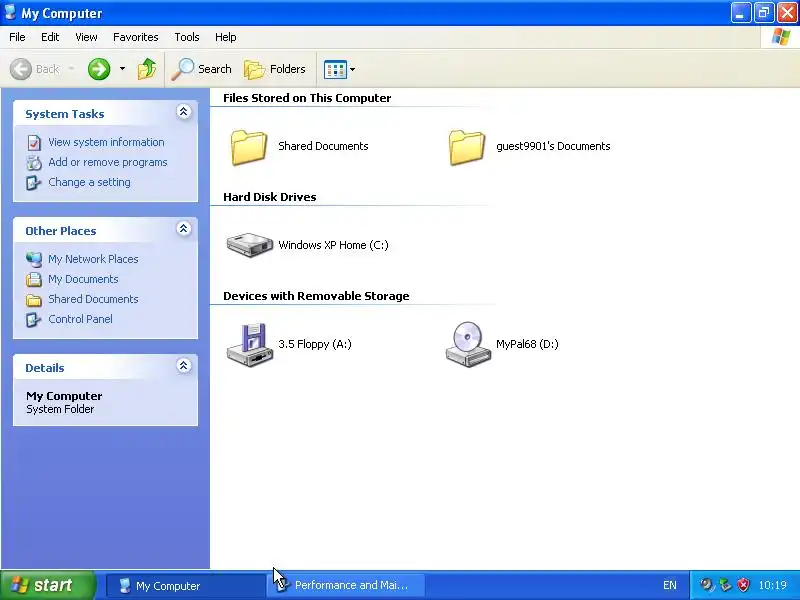
Task: Select guest9901's Documents folder icon
Action: point(466,147)
